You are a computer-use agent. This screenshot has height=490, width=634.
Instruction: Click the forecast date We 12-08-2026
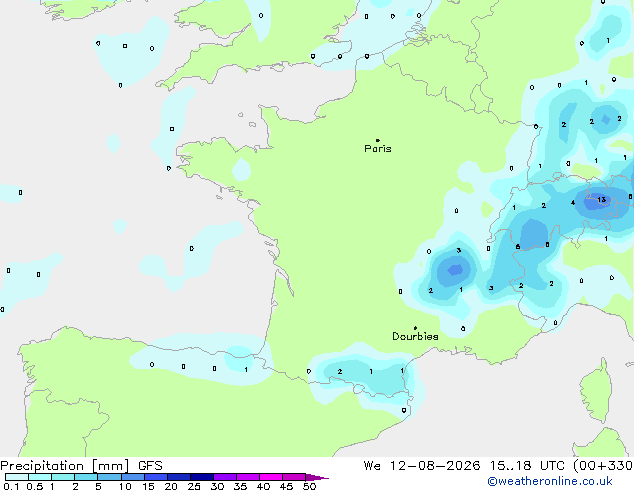(x=422, y=466)
